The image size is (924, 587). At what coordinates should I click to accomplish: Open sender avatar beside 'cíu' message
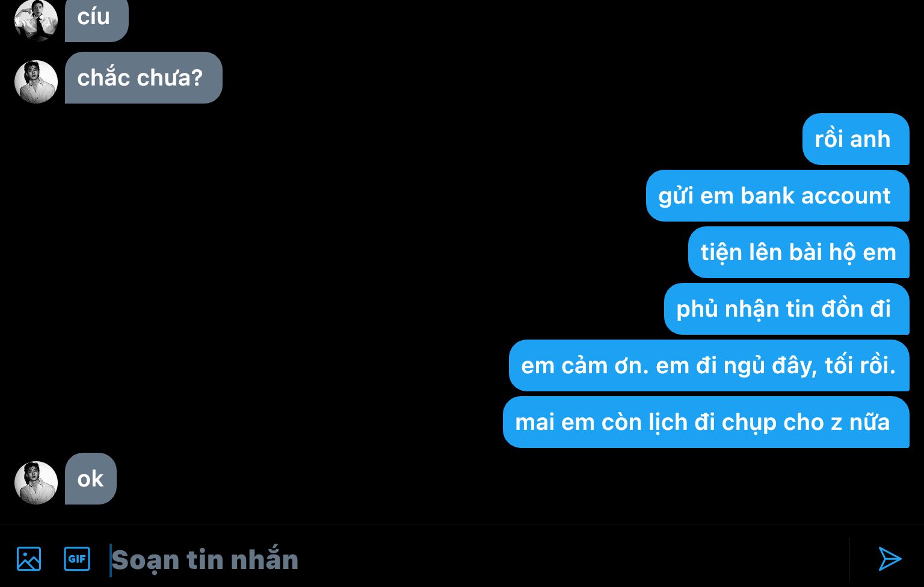[36, 20]
